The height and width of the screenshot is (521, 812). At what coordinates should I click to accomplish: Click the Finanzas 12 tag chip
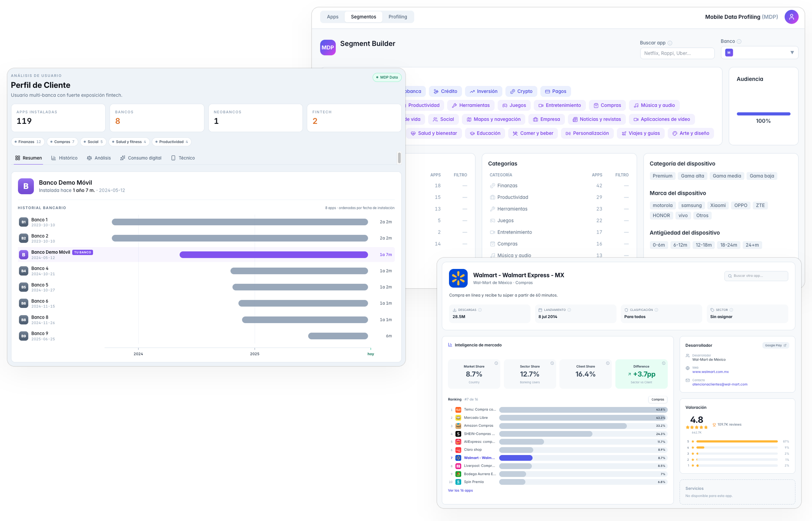[x=28, y=142]
